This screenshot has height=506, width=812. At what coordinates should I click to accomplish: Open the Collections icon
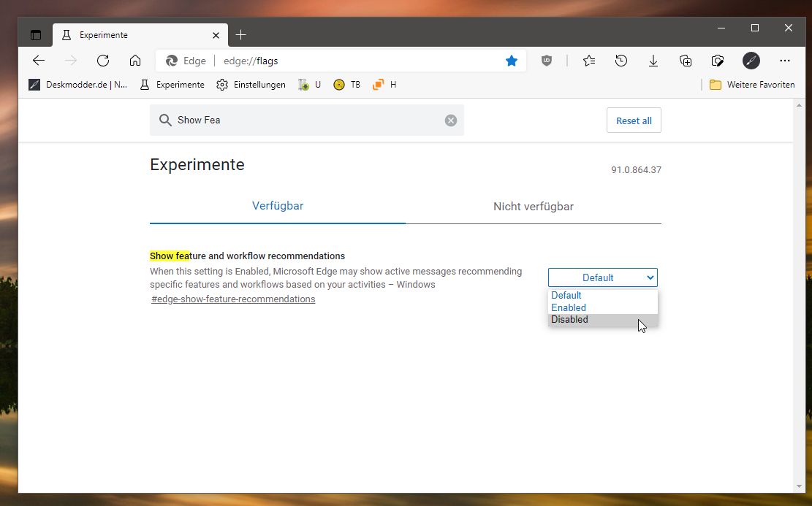point(685,61)
